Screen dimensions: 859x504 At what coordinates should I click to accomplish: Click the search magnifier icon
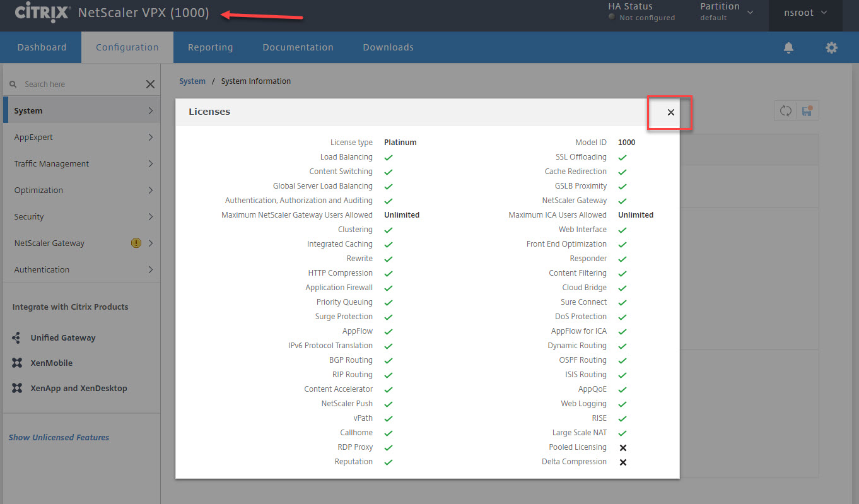(x=13, y=84)
